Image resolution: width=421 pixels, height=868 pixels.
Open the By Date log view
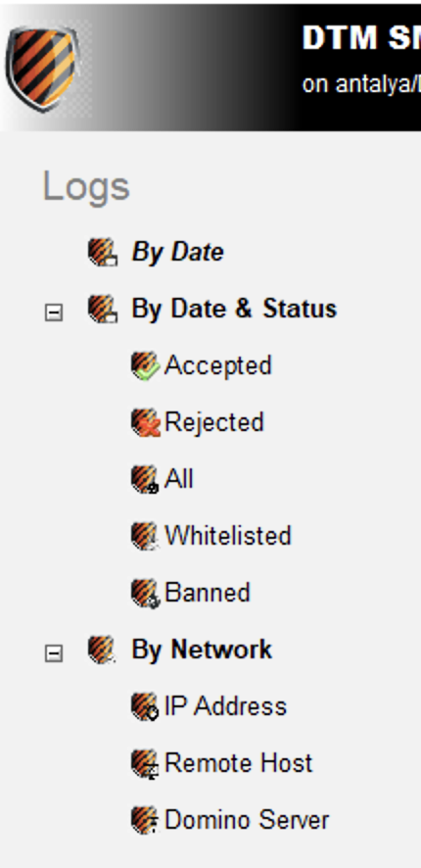[x=177, y=253]
